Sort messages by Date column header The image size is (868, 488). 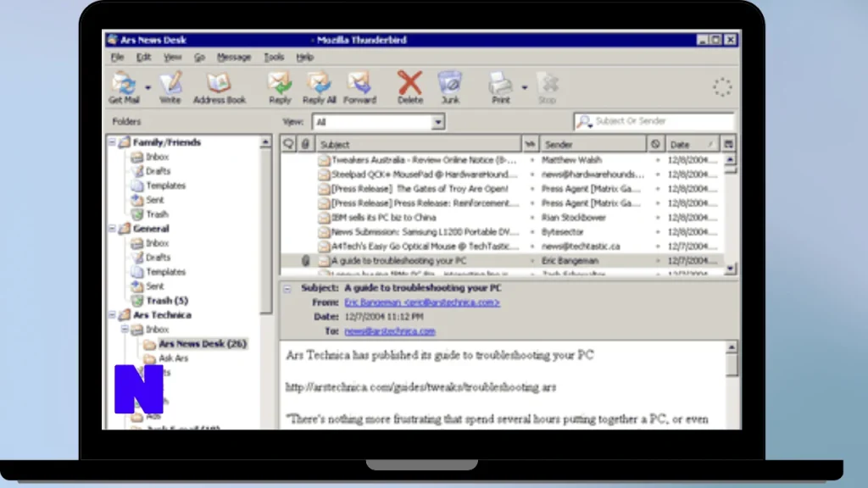692,144
